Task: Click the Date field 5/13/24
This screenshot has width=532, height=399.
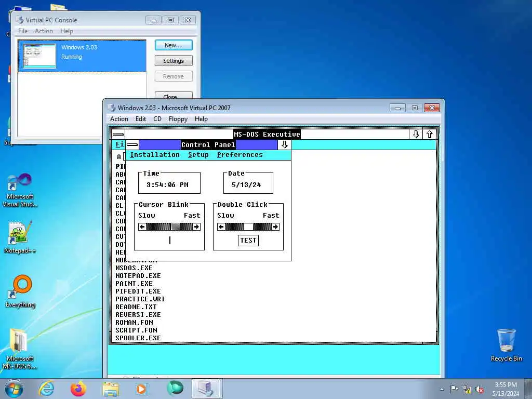Action: pos(246,185)
